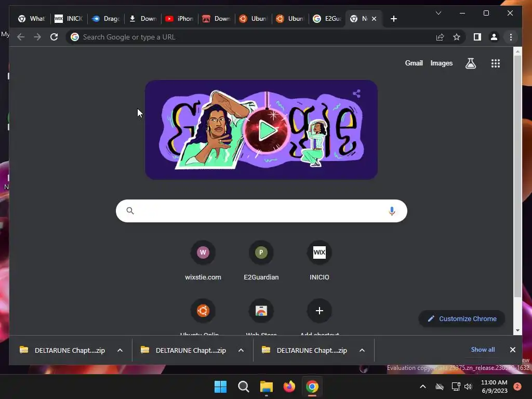Switch to the second Down tab
The height and width of the screenshot is (399, 532).
pyautogui.click(x=217, y=19)
